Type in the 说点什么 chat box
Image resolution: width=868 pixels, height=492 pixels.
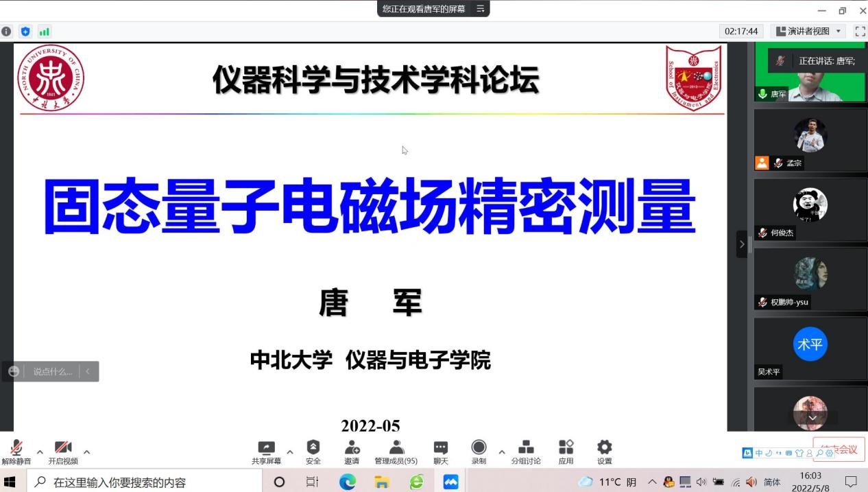pos(53,371)
